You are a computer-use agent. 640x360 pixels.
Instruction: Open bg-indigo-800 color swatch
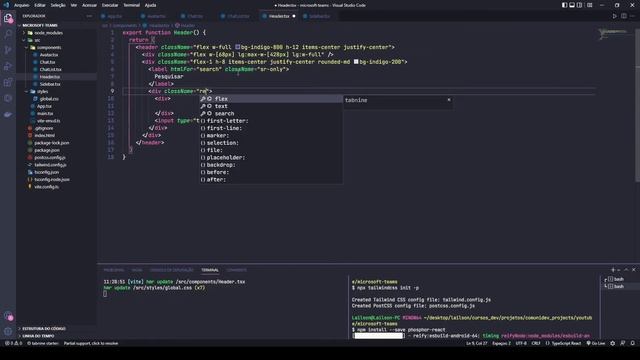click(x=237, y=47)
